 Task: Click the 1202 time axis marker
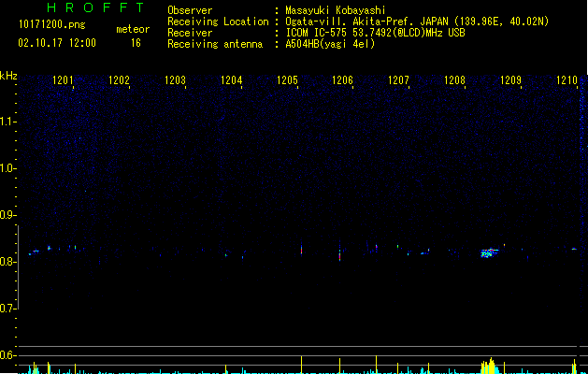[119, 80]
